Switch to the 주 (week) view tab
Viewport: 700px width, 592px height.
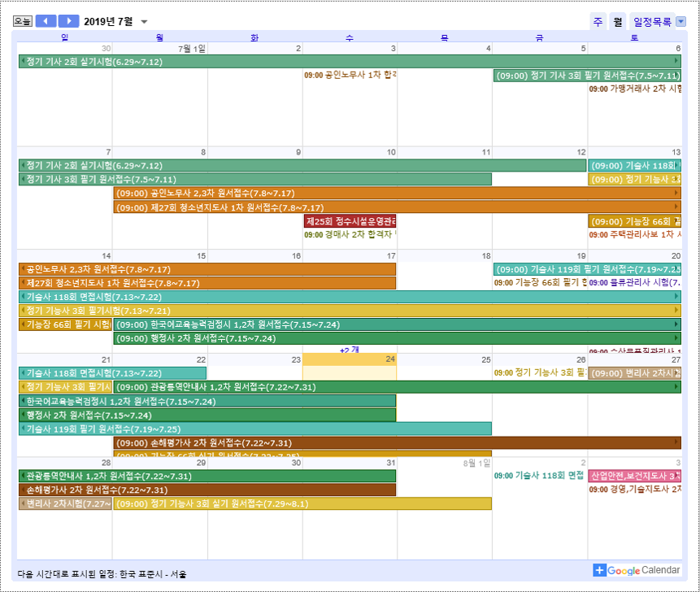point(598,22)
